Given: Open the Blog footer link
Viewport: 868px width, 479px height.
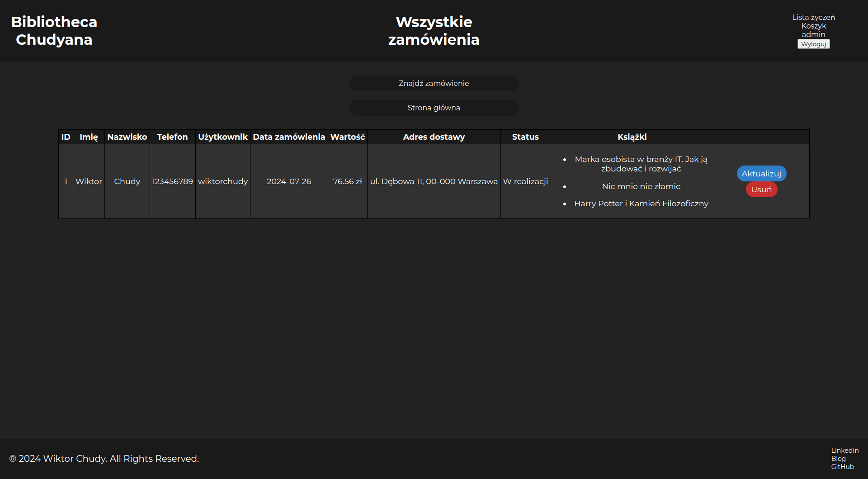Looking at the screenshot, I should point(838,459).
